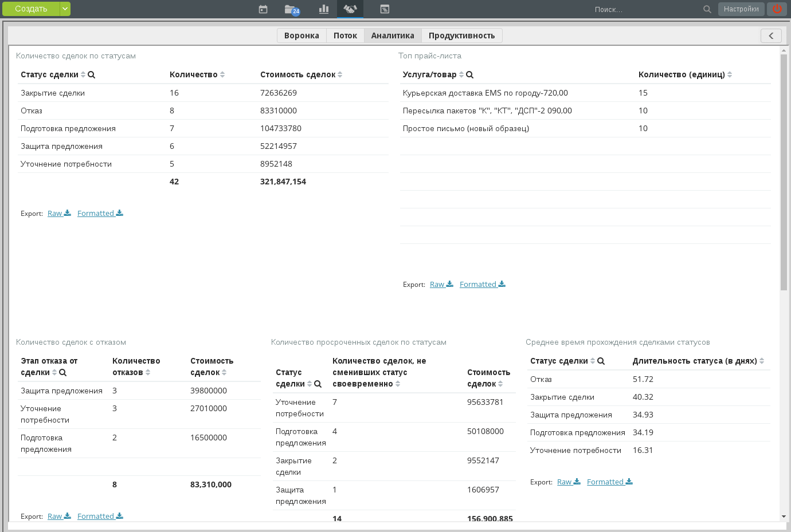
Task: Open the Создать dropdown arrow
Action: point(65,9)
